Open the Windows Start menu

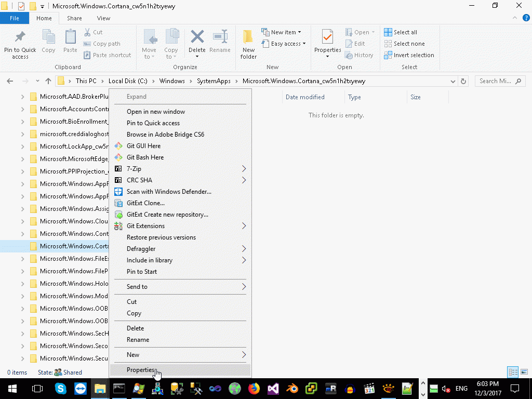coord(13,389)
